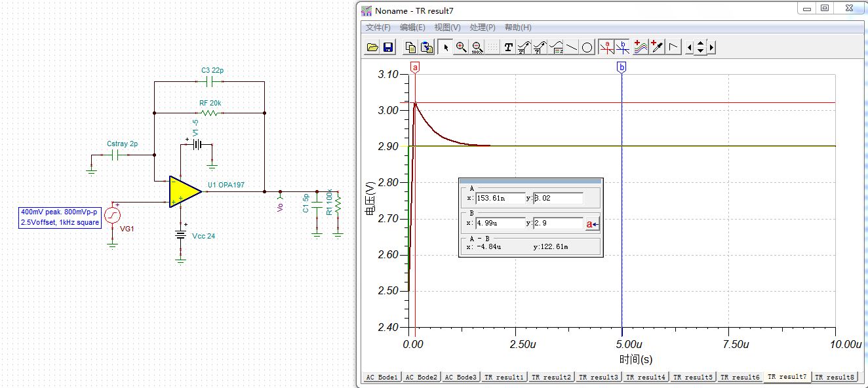Click the second curve label icon before the legend icon
The height and width of the screenshot is (388, 868).
pos(540,47)
